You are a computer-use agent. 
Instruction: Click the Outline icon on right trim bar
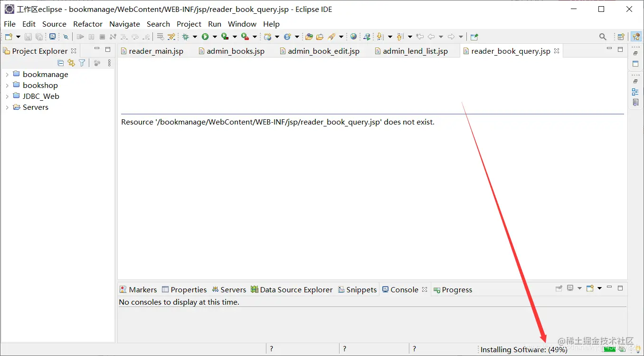635,92
